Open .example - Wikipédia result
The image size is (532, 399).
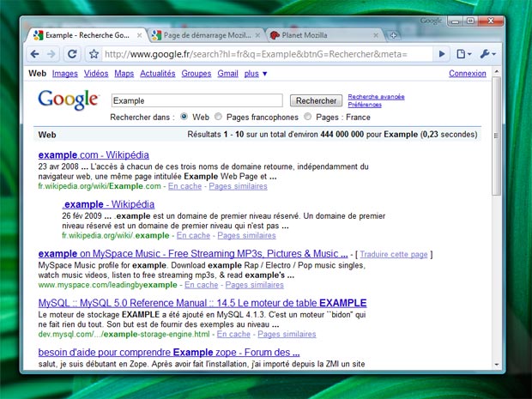pos(108,204)
